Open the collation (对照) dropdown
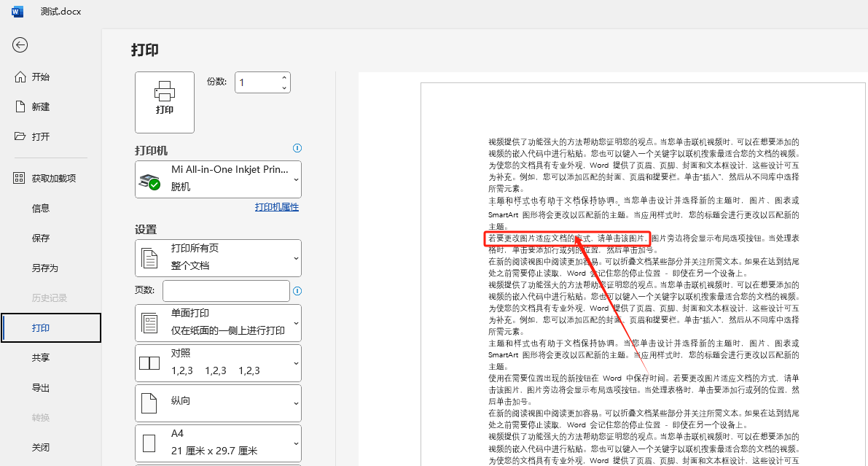 218,363
